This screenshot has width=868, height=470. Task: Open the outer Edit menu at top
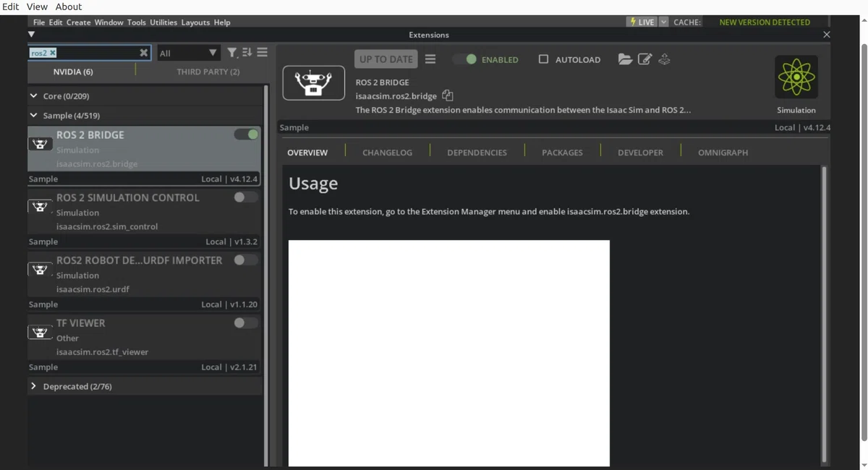click(x=11, y=7)
